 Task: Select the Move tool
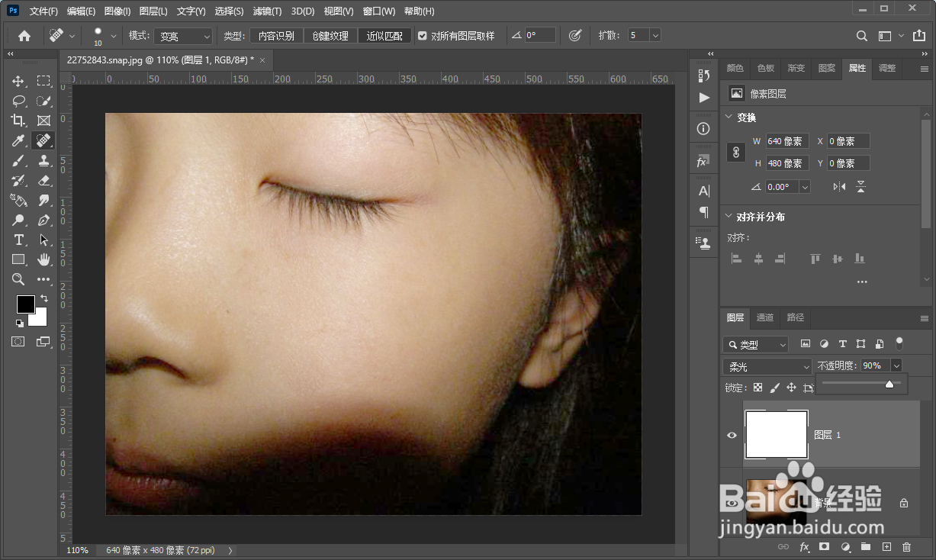click(x=18, y=81)
